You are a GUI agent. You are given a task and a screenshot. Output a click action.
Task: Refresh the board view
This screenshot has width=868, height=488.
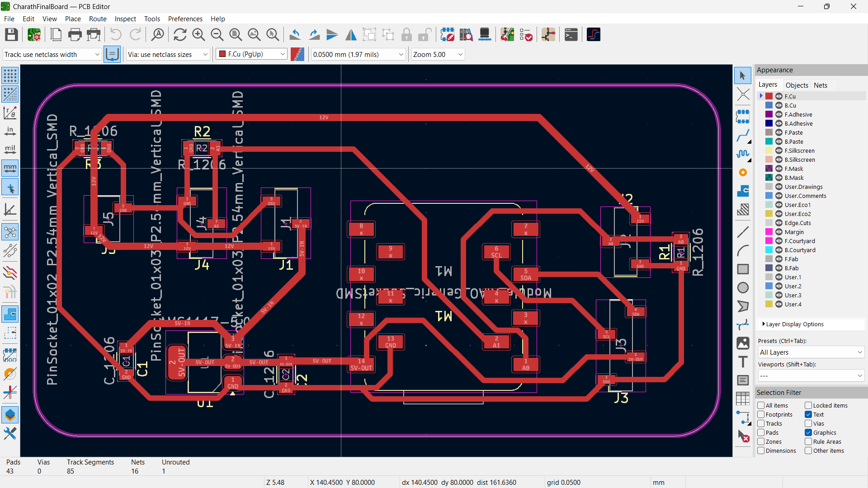click(180, 35)
